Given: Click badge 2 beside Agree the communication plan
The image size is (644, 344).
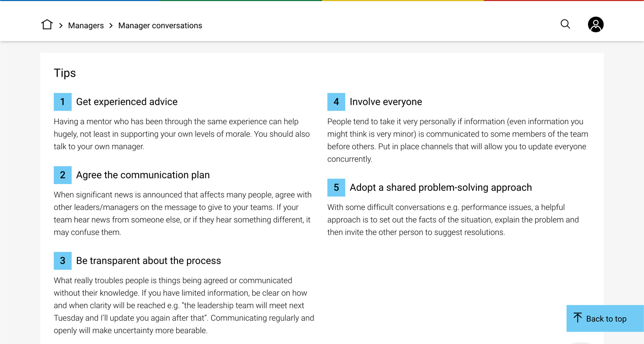Looking at the screenshot, I should click(x=63, y=175).
